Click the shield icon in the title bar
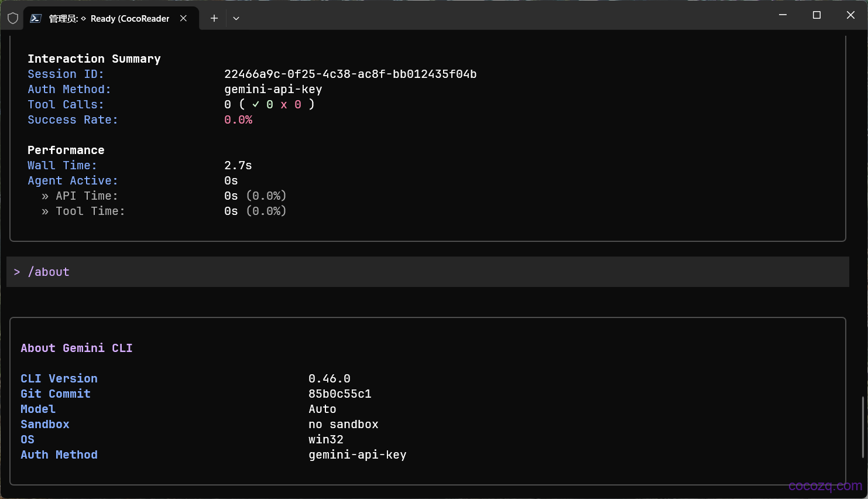This screenshot has width=868, height=499. click(x=13, y=18)
